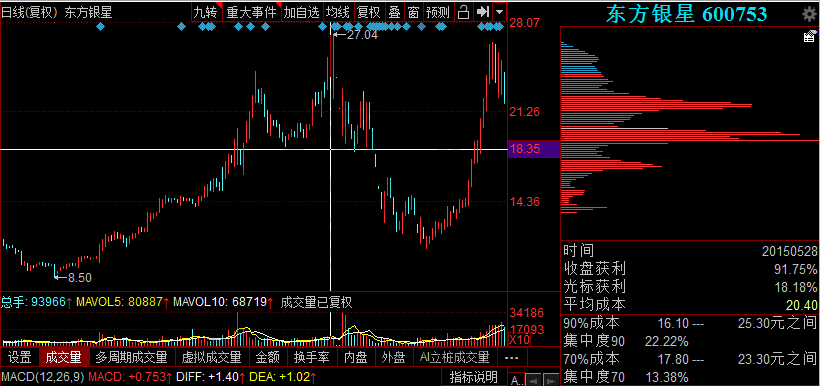Open the 九转 indicator
Screen dimensions: 820x386
206,12
